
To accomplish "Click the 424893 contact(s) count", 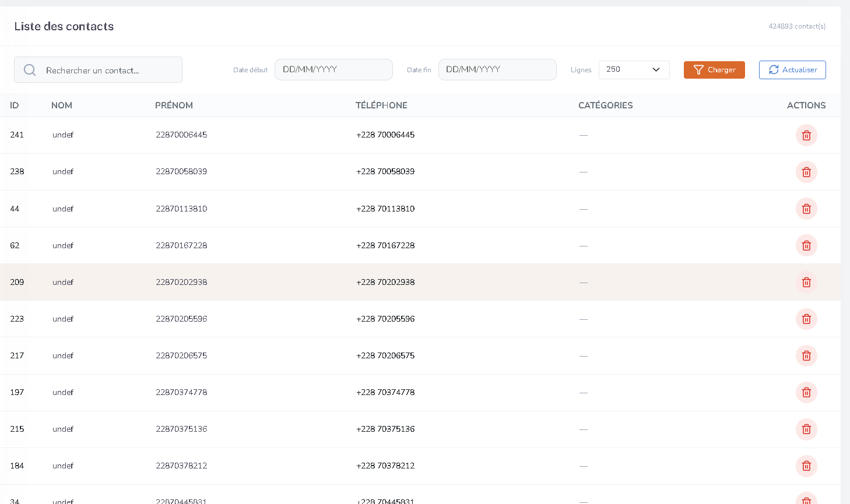I will [x=797, y=26].
